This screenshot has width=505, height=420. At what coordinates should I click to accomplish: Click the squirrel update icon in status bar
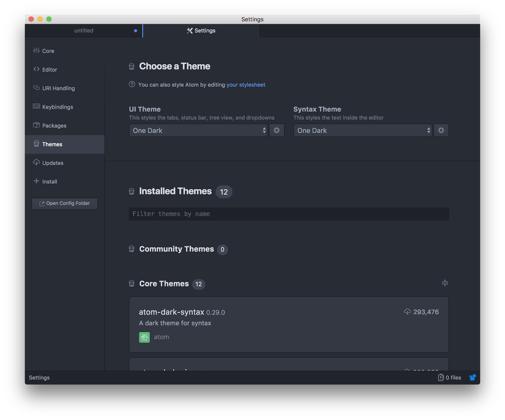[x=472, y=377]
